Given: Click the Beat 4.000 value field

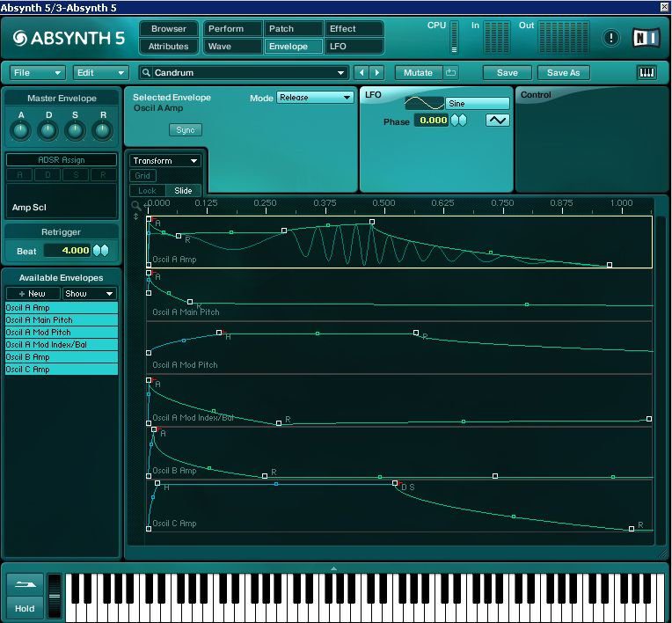Looking at the screenshot, I should coord(68,251).
